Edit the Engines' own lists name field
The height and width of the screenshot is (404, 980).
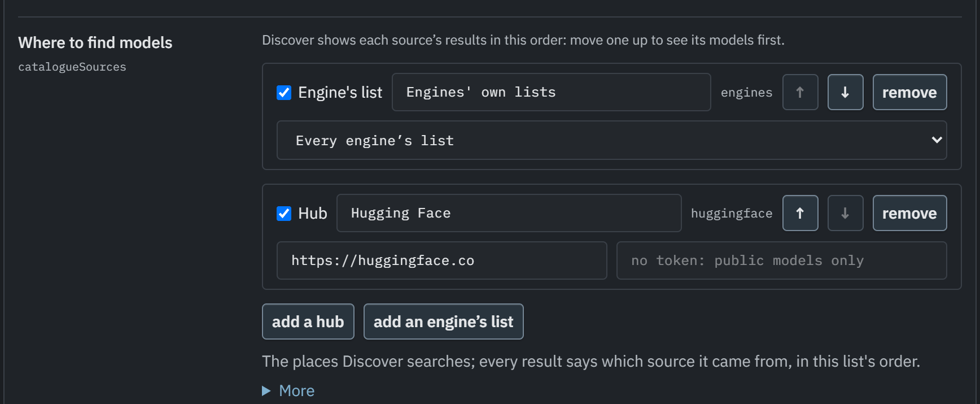(551, 92)
